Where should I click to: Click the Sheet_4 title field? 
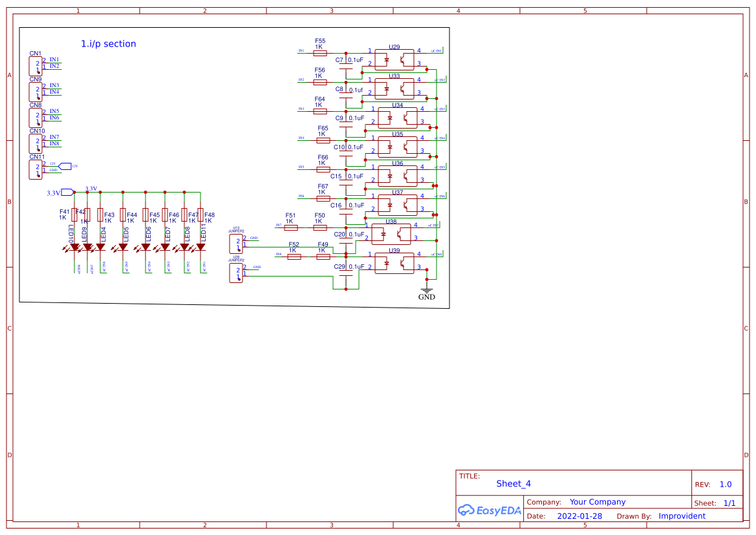[x=513, y=483]
